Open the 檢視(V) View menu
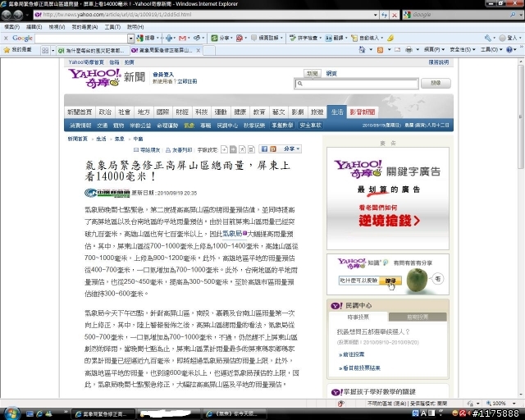The image size is (525, 420). tap(57, 27)
